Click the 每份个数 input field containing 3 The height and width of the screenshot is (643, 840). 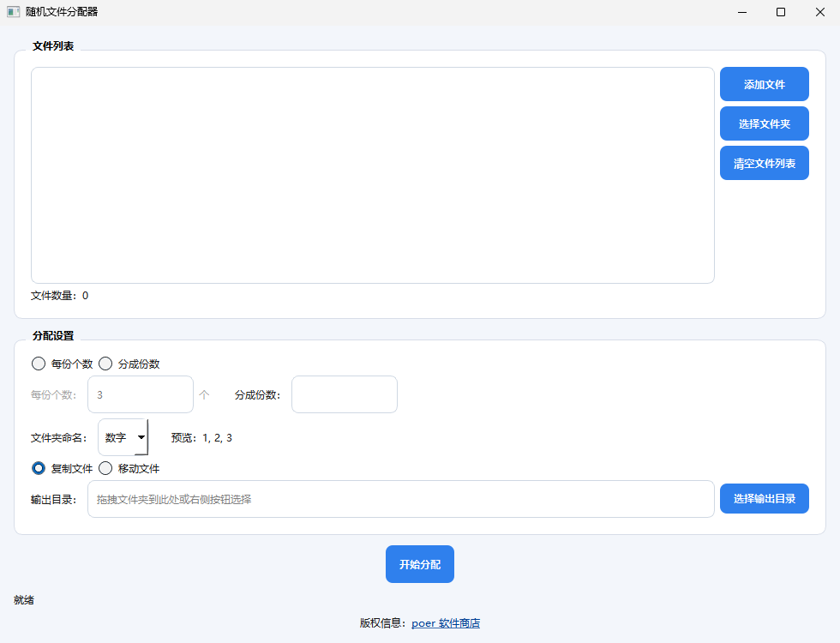[141, 394]
